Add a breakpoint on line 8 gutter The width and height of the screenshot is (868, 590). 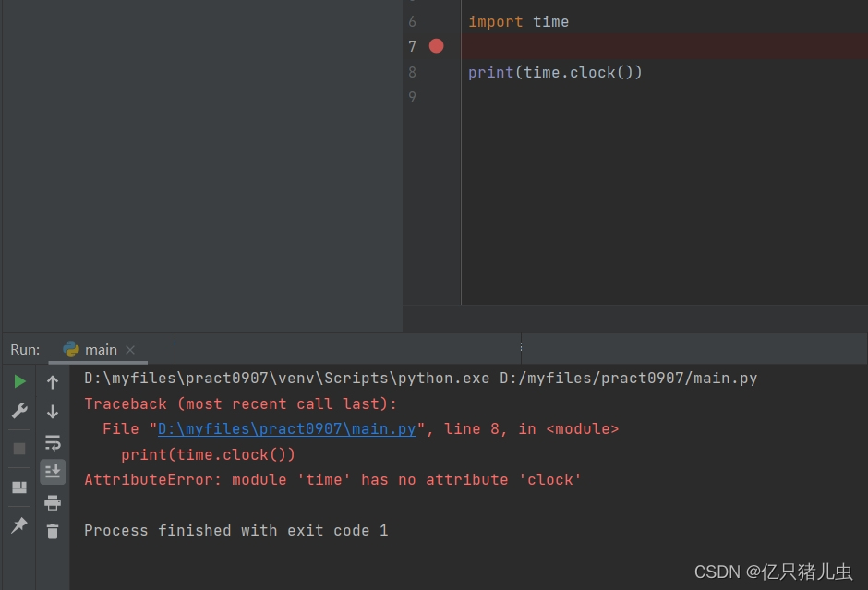[x=436, y=71]
